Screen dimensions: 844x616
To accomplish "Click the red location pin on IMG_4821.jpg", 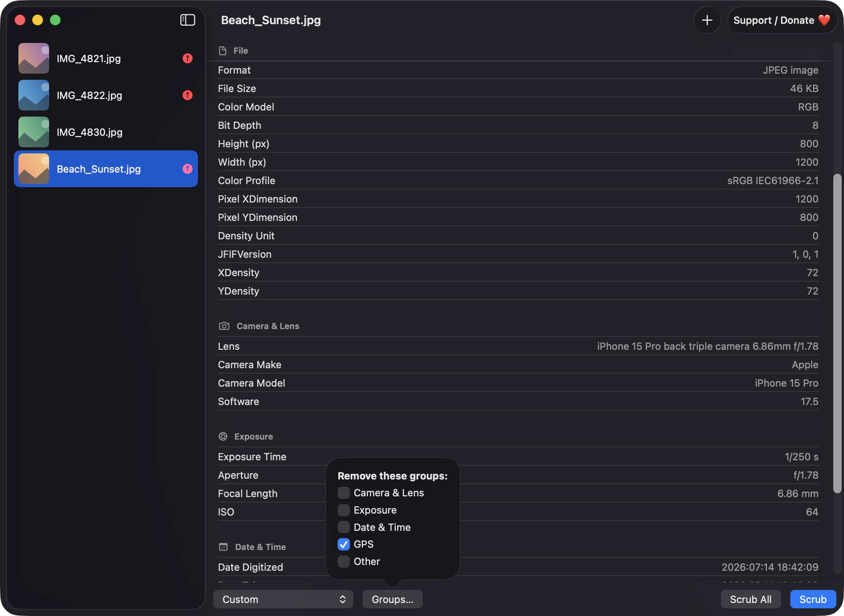I will (x=187, y=58).
